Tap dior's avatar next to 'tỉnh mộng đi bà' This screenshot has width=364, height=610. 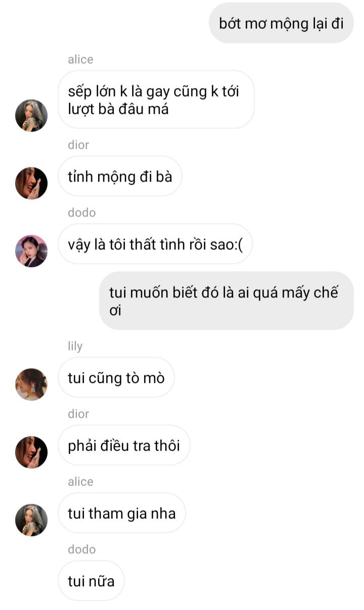31,183
